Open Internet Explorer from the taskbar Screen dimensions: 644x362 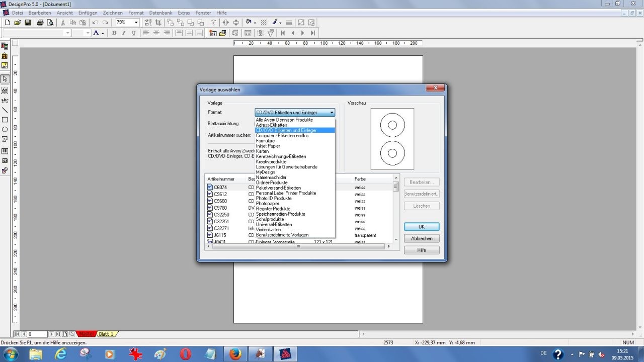pos(60,354)
